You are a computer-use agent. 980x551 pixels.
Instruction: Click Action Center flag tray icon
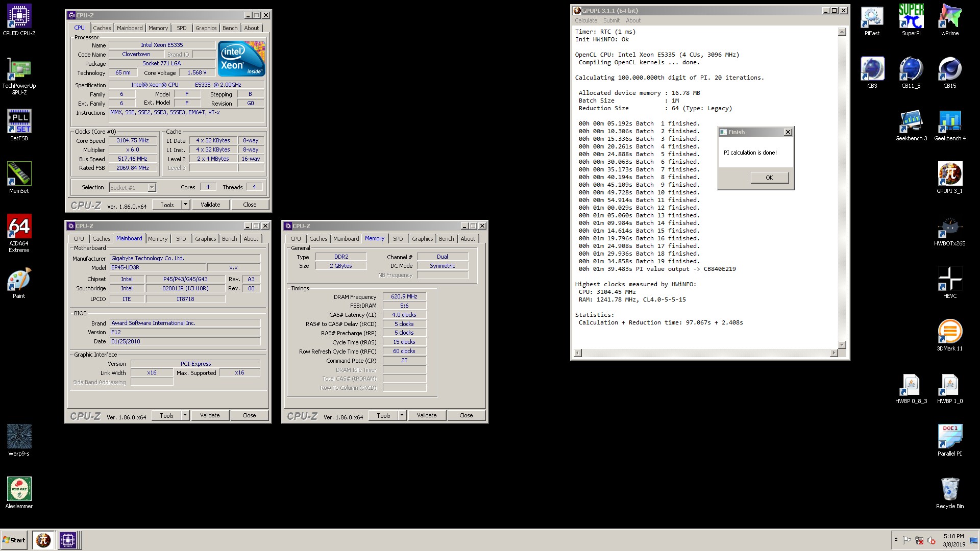907,540
